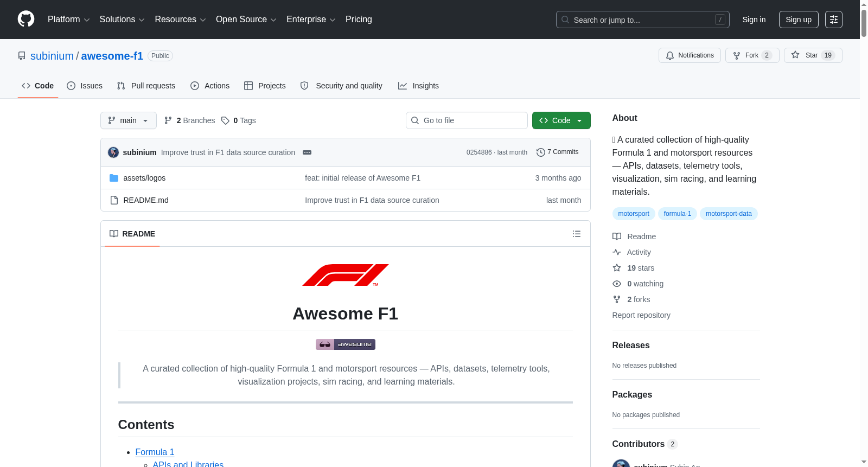Star the awesome-f1 repository
Screen dimensions: 868x467
(813, 55)
